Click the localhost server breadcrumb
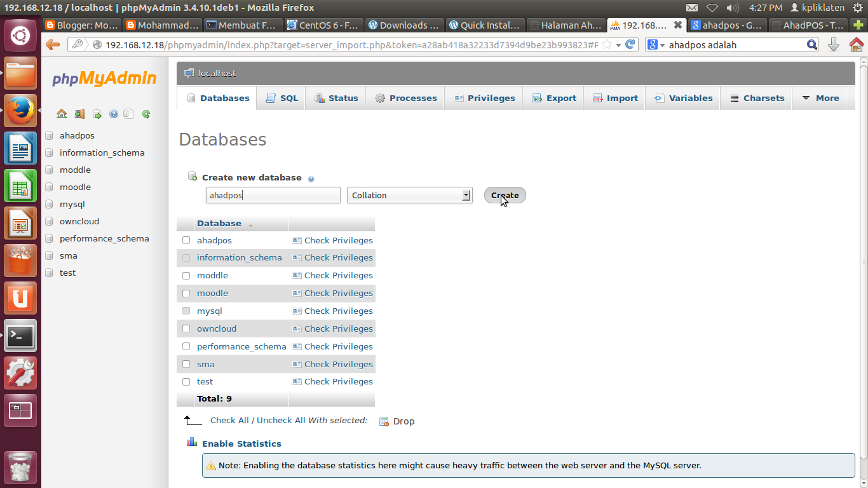 (x=217, y=73)
